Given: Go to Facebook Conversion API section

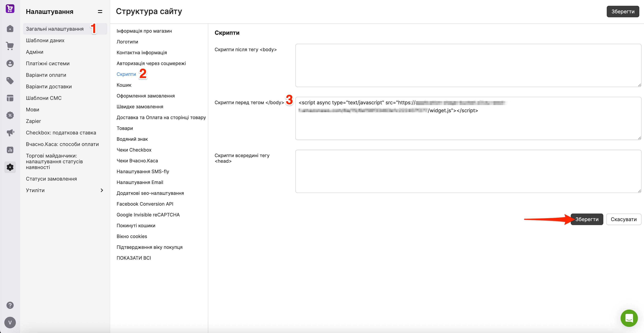Looking at the screenshot, I should 145,204.
